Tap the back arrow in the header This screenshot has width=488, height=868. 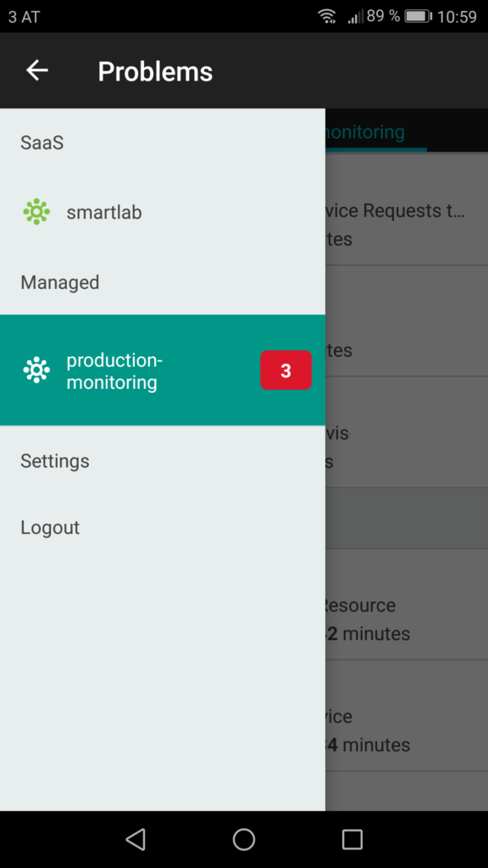37,70
